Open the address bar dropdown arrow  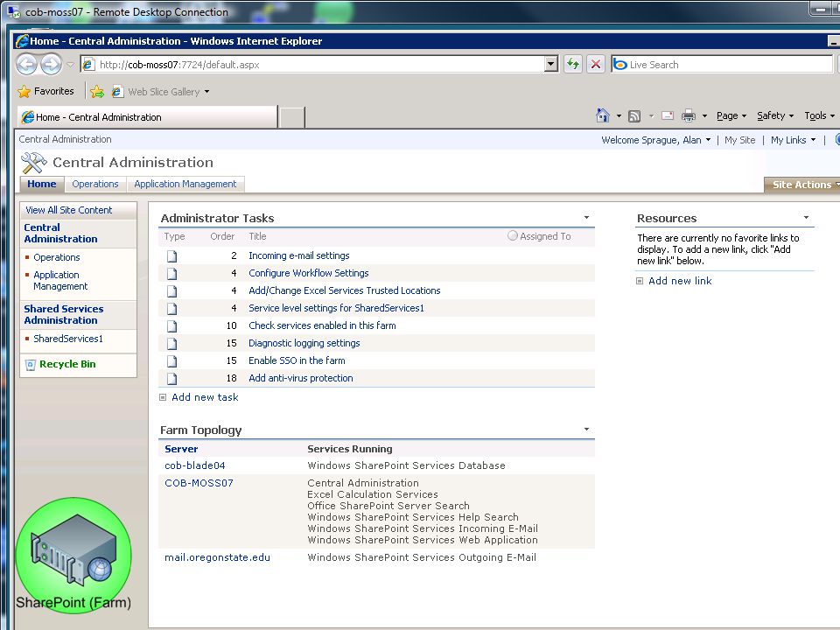pos(550,64)
